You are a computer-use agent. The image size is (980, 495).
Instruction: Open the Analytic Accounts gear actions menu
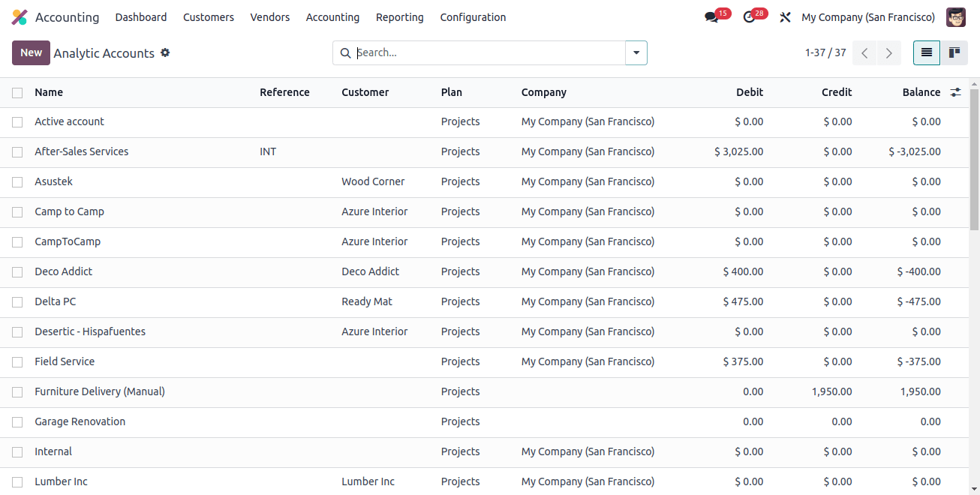pos(165,52)
